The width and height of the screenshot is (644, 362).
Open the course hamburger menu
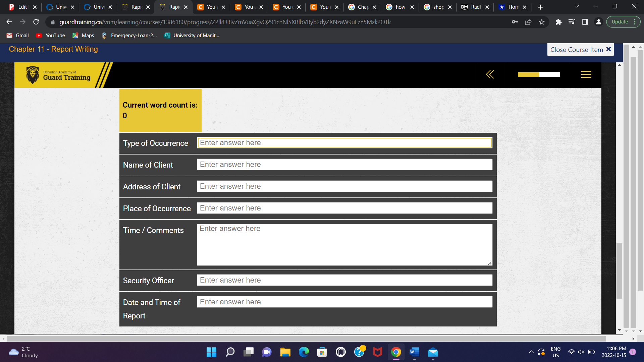[x=586, y=74]
